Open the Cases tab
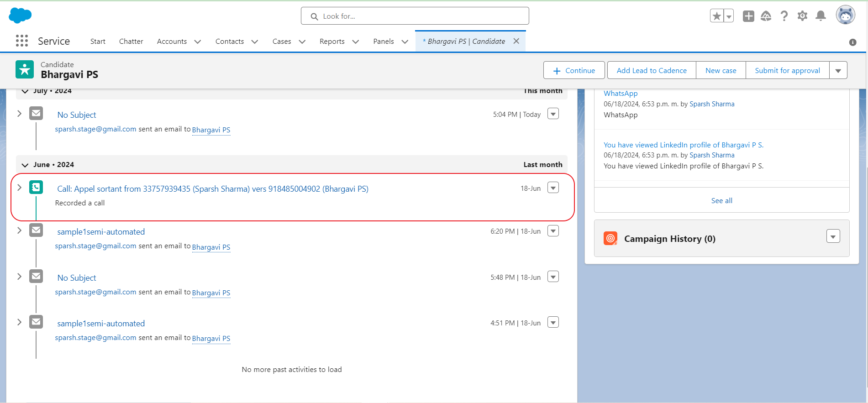868x403 pixels. tap(282, 42)
